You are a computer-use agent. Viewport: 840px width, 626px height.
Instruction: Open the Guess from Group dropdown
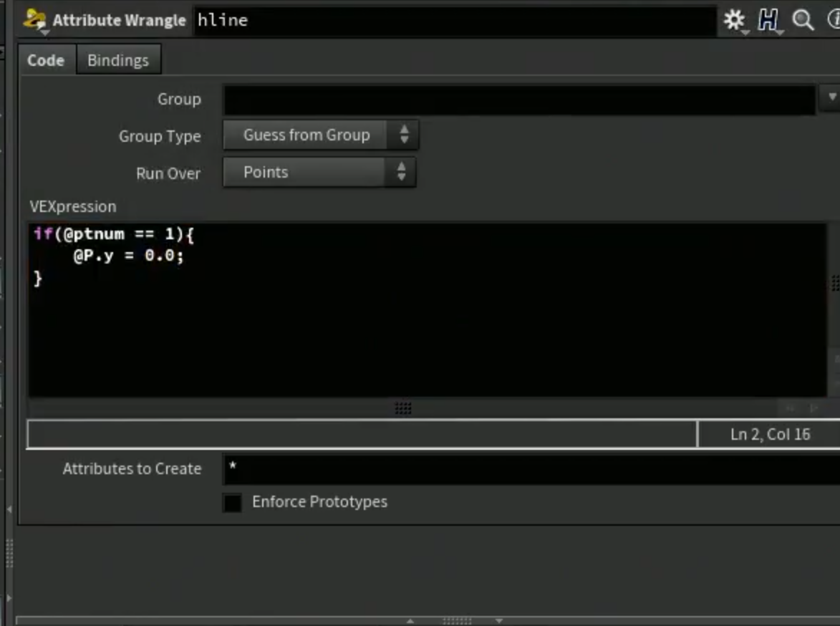[320, 135]
